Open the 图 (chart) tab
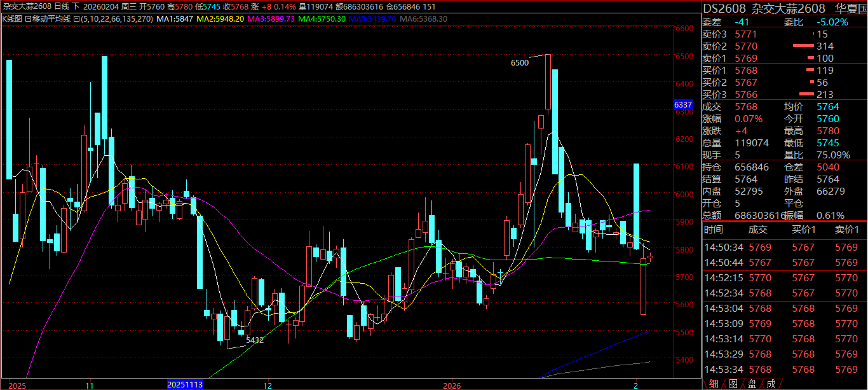868x390 pixels. pos(733,384)
